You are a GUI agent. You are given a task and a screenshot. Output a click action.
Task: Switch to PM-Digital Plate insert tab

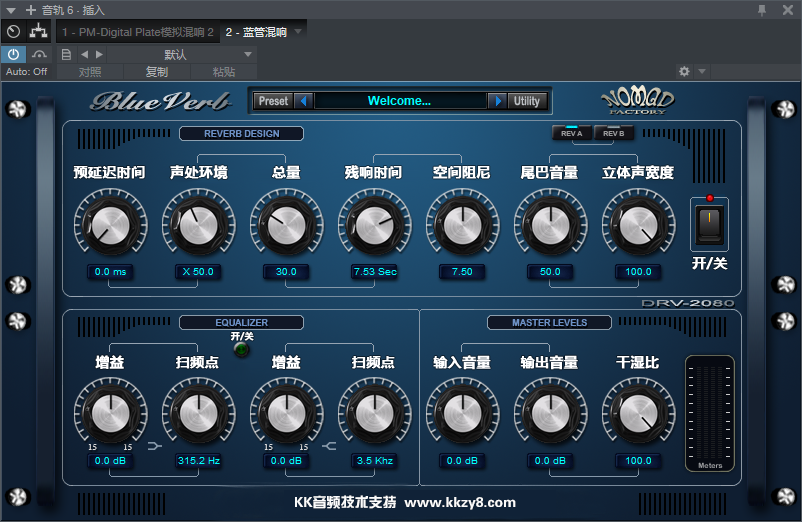point(138,32)
